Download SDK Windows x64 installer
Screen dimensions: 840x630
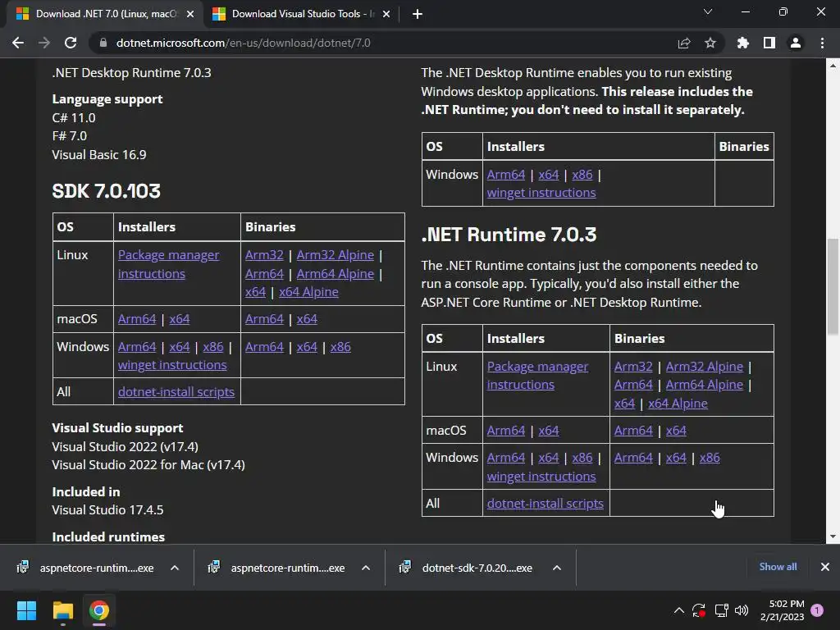coord(180,347)
